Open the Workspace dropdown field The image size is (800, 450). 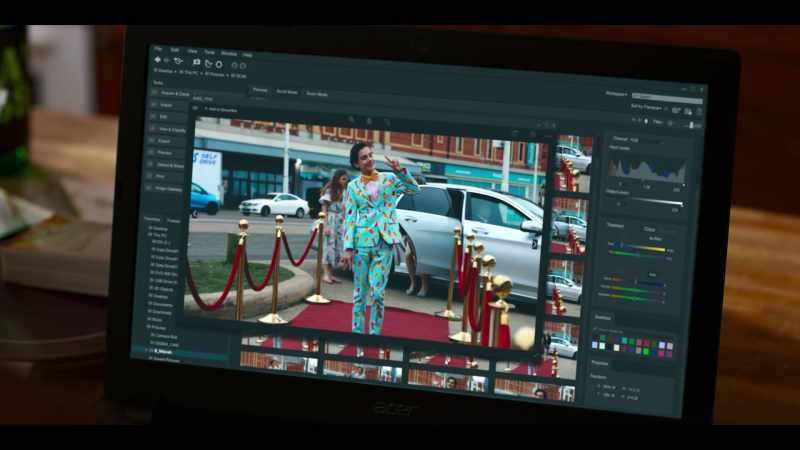click(x=666, y=96)
